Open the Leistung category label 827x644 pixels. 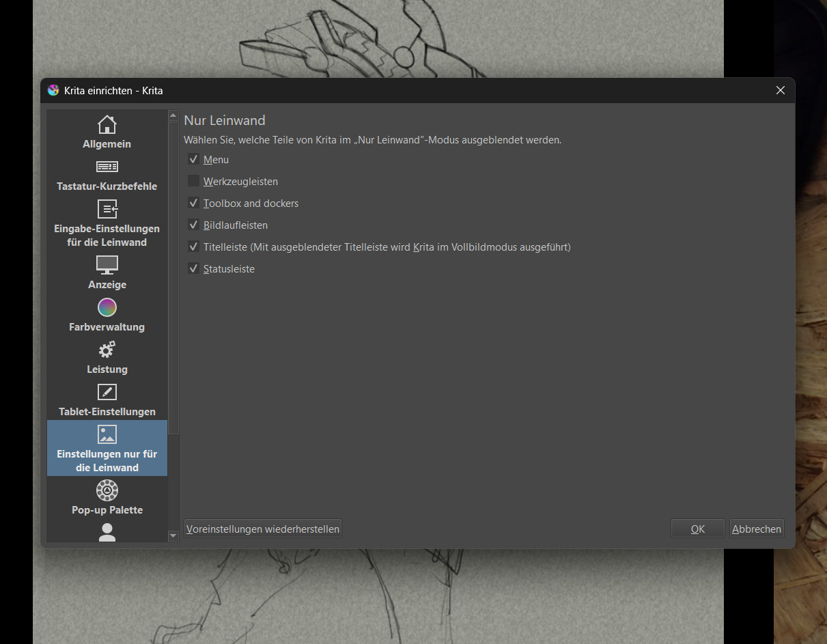pos(107,369)
